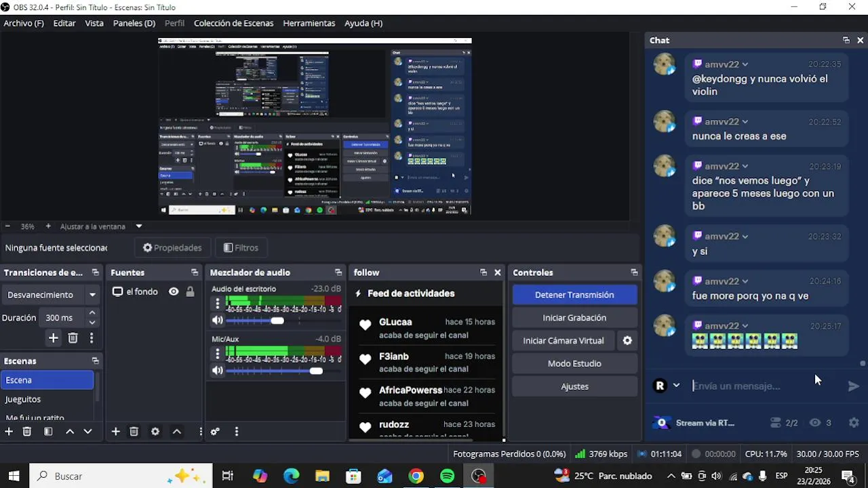Image resolution: width=868 pixels, height=488 pixels.
Task: Toggle lock on el fondo source
Action: tap(190, 291)
